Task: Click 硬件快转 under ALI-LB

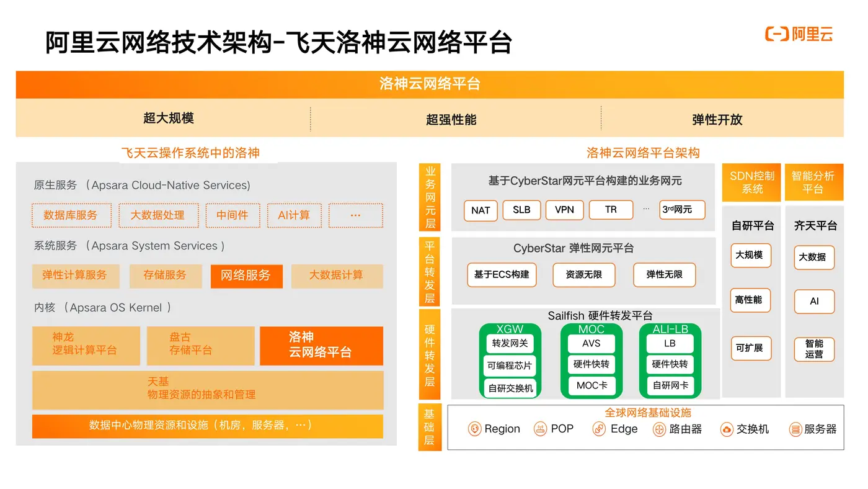Action: [670, 364]
